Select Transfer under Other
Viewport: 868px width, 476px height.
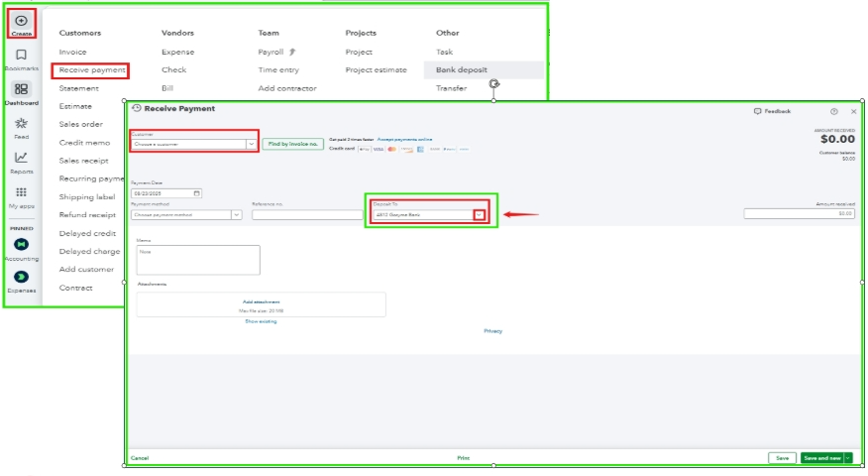[x=451, y=88]
